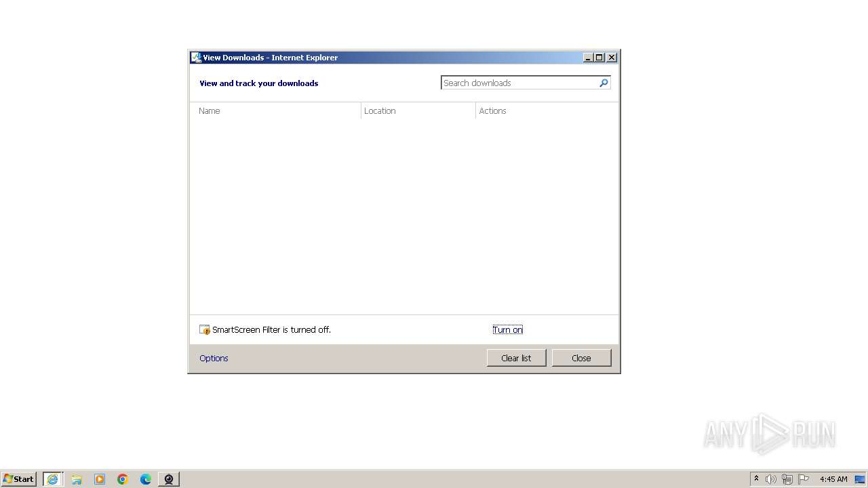Viewport: 868px width, 488px height.
Task: Sort downloads by Location column
Action: pos(418,111)
